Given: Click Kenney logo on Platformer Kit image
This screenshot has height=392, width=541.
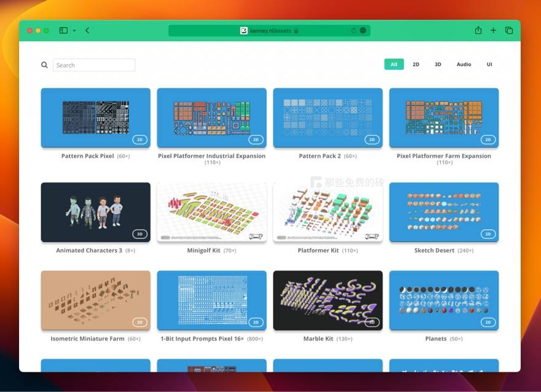Looking at the screenshot, I should (372, 236).
